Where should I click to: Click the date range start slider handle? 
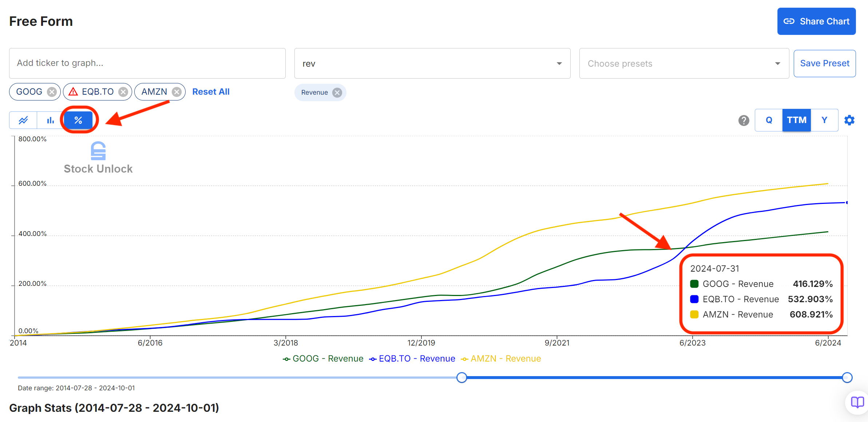point(462,378)
